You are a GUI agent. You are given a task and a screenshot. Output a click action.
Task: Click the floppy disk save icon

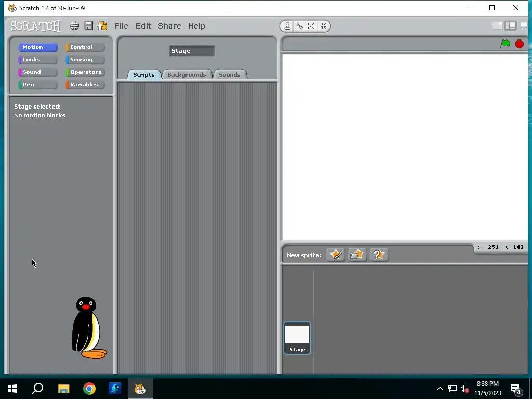coord(89,26)
